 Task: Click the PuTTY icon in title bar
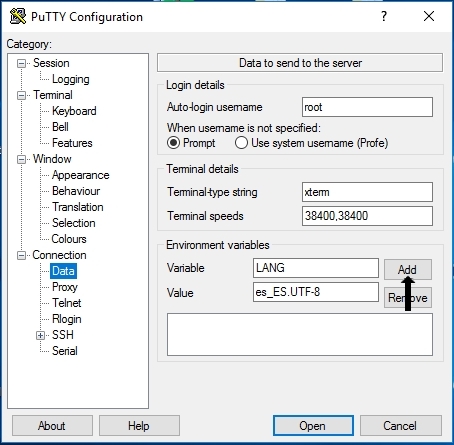18,16
